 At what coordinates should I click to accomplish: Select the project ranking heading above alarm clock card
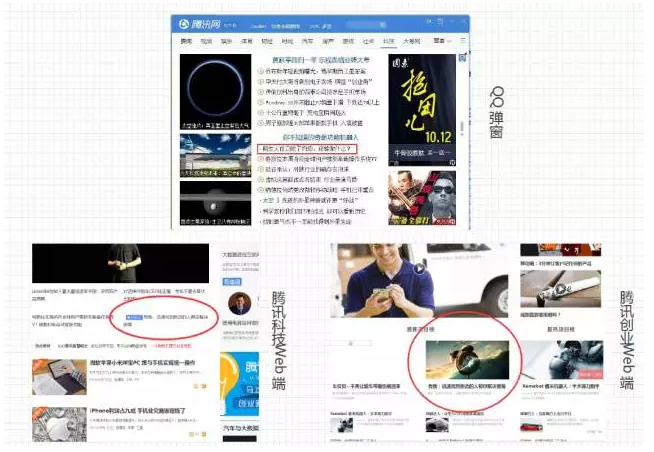pos(420,329)
